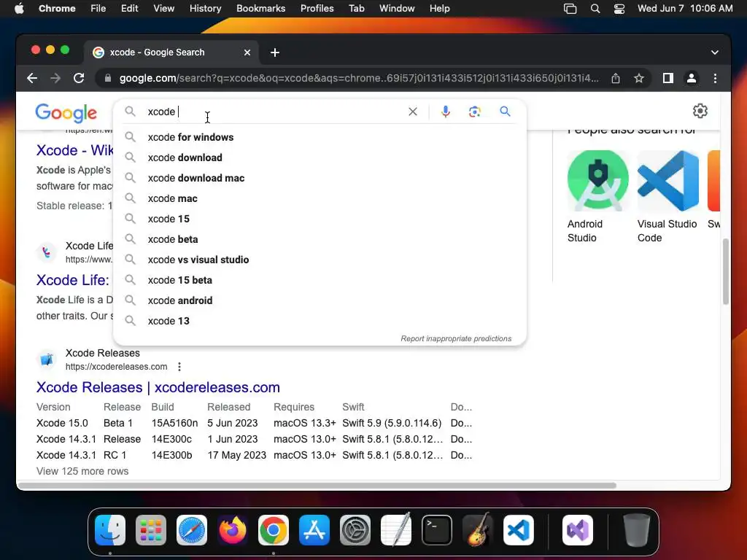Open the Profiles menu
This screenshot has width=747, height=560.
pos(317,9)
